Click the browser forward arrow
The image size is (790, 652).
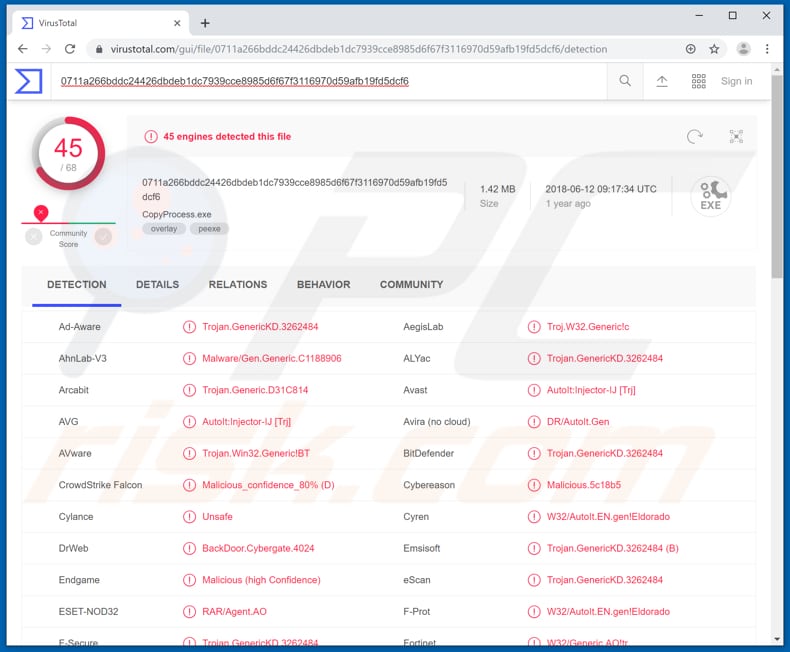coord(46,49)
